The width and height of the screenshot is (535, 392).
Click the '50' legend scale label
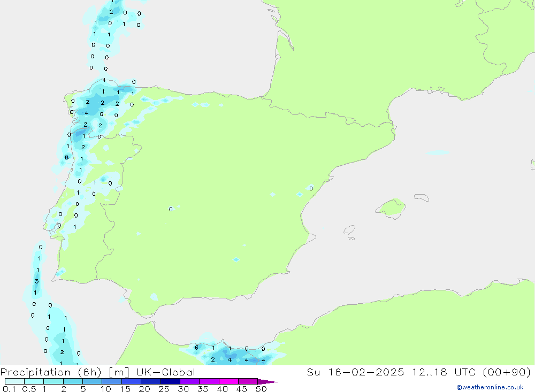[x=261, y=389]
